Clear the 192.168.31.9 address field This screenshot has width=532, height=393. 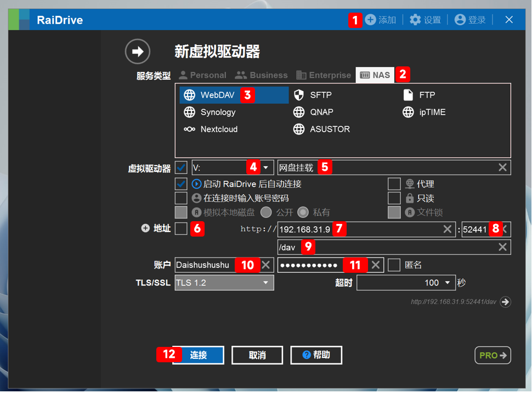(448, 229)
